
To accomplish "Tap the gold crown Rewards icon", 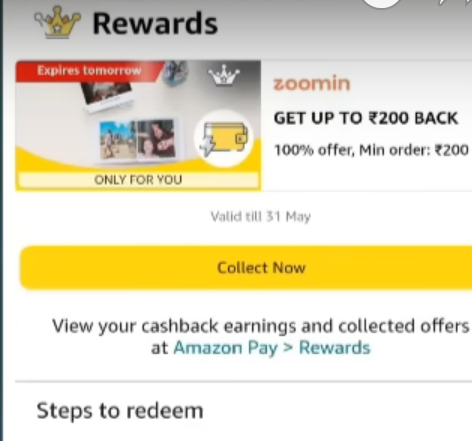I will 57,23.
